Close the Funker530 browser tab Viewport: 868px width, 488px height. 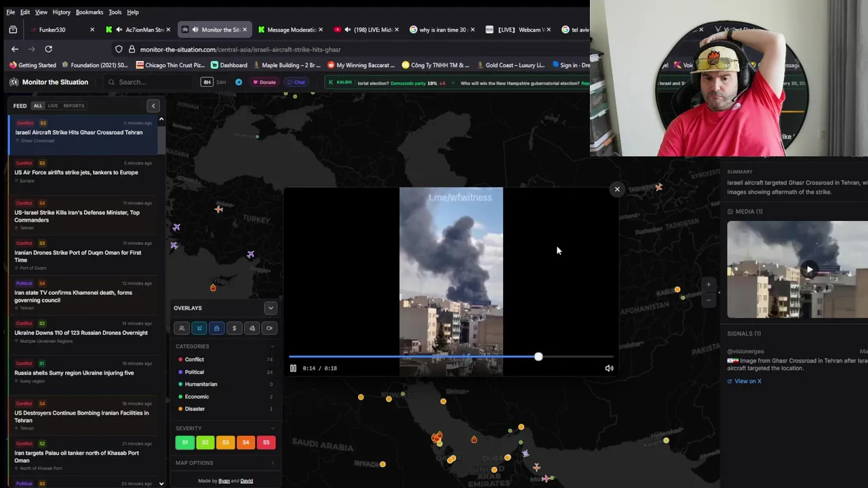pyautogui.click(x=92, y=30)
